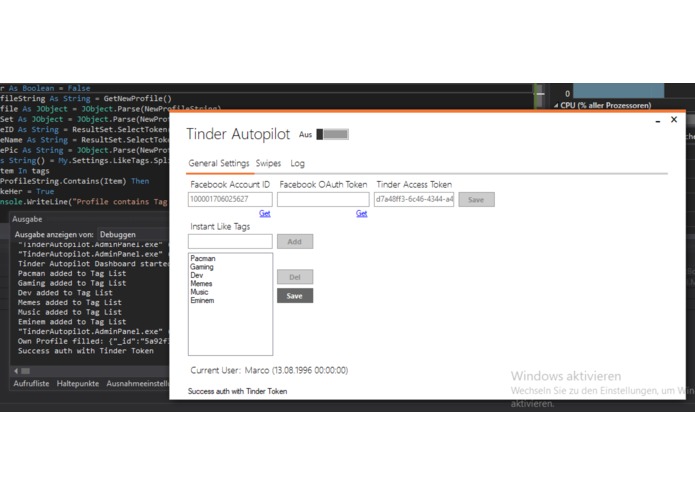Click the GetNewProfile() code line
The height and width of the screenshot is (494, 695).
click(x=86, y=99)
